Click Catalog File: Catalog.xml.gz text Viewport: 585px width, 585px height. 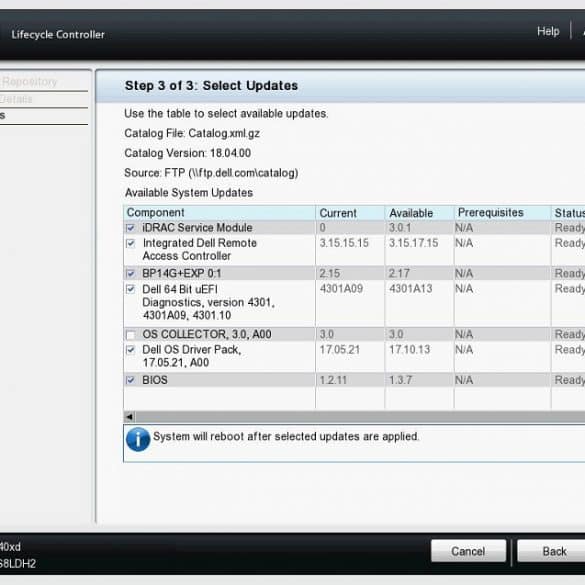pos(192,133)
